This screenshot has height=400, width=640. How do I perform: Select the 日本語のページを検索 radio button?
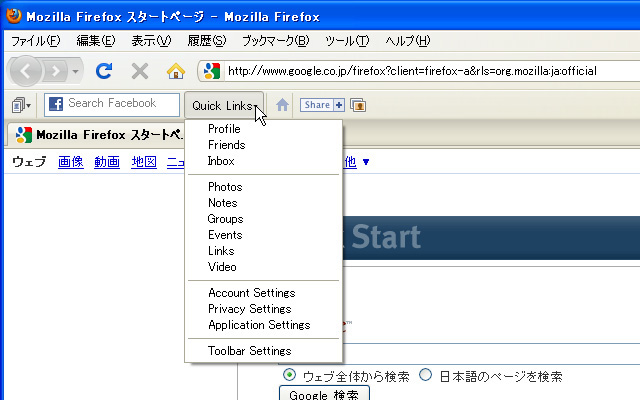tap(425, 375)
